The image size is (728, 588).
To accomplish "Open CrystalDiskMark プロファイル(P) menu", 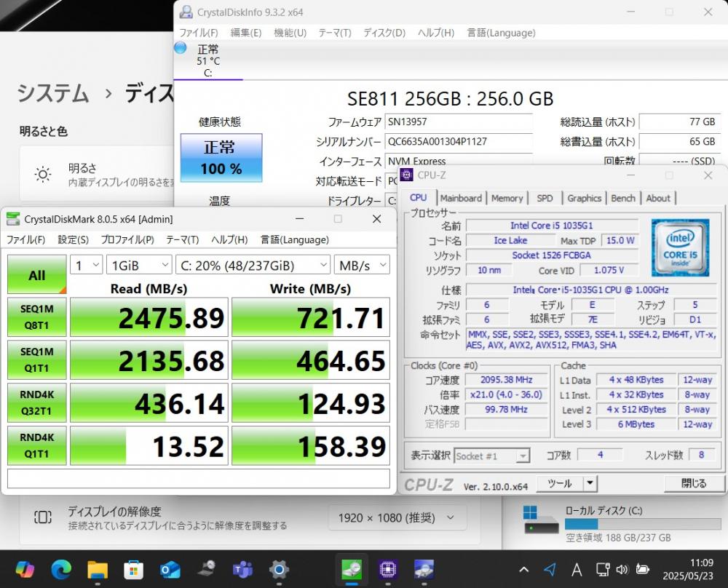I will [x=127, y=240].
